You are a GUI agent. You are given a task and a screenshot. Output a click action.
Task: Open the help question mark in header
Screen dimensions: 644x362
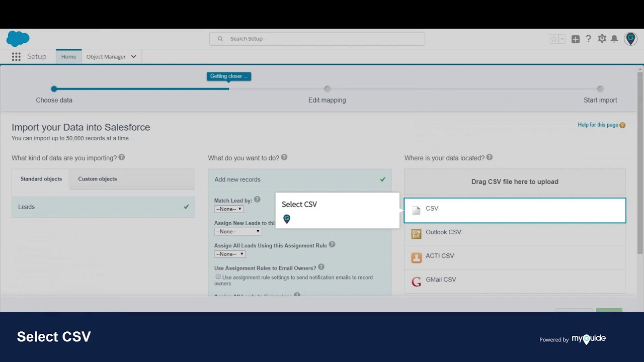click(x=588, y=39)
